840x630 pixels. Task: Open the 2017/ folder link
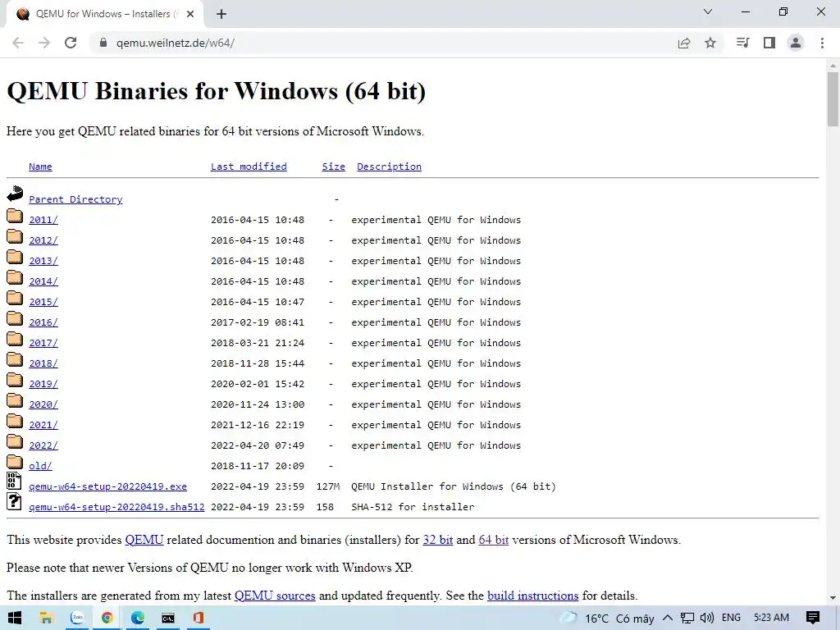tap(43, 343)
